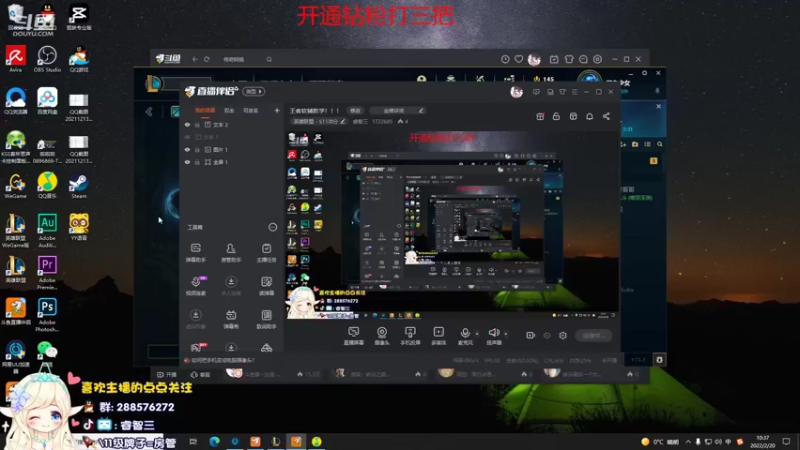Open the Adobe Audition desktop shortcut
This screenshot has height=450, width=800.
tap(47, 231)
